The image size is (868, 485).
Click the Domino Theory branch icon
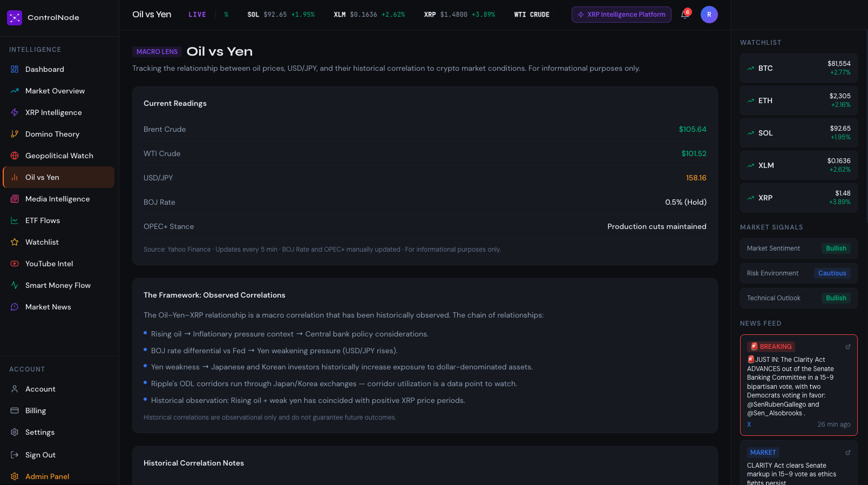[15, 134]
